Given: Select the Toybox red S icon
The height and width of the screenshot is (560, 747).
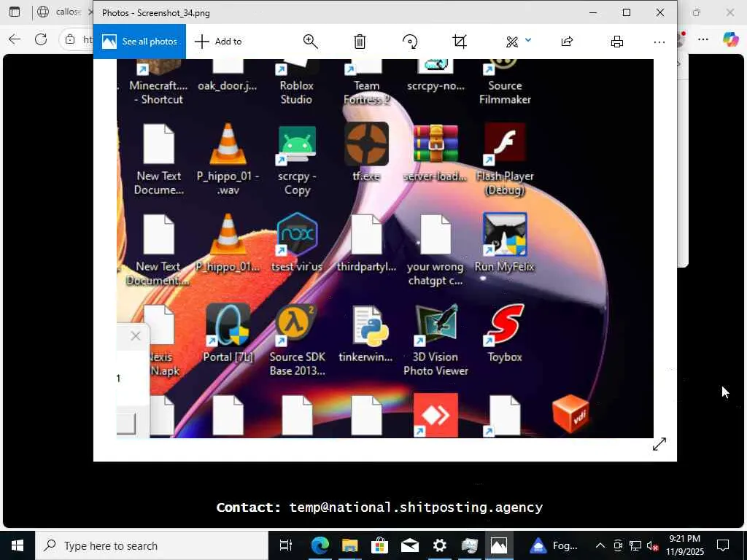Looking at the screenshot, I should point(506,324).
